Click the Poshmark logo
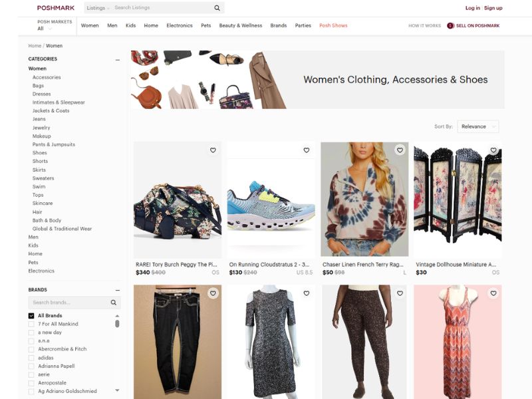 click(56, 8)
